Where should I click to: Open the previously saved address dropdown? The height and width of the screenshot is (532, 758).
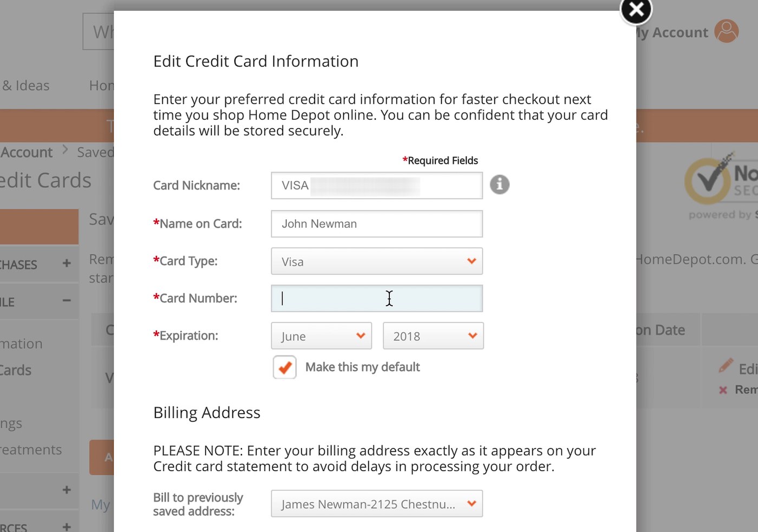(377, 504)
